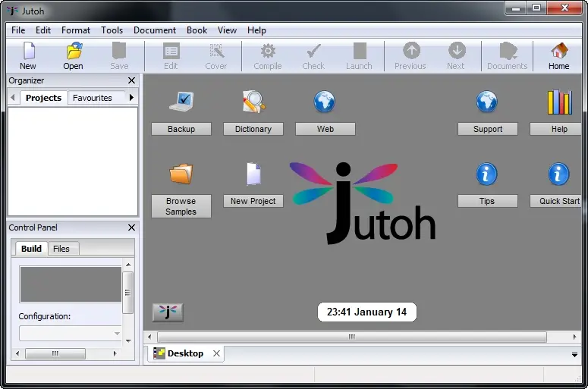This screenshot has width=588, height=389.
Task: Click the Control Panel horizontal scrollbar thumb
Action: pyautogui.click(x=55, y=353)
